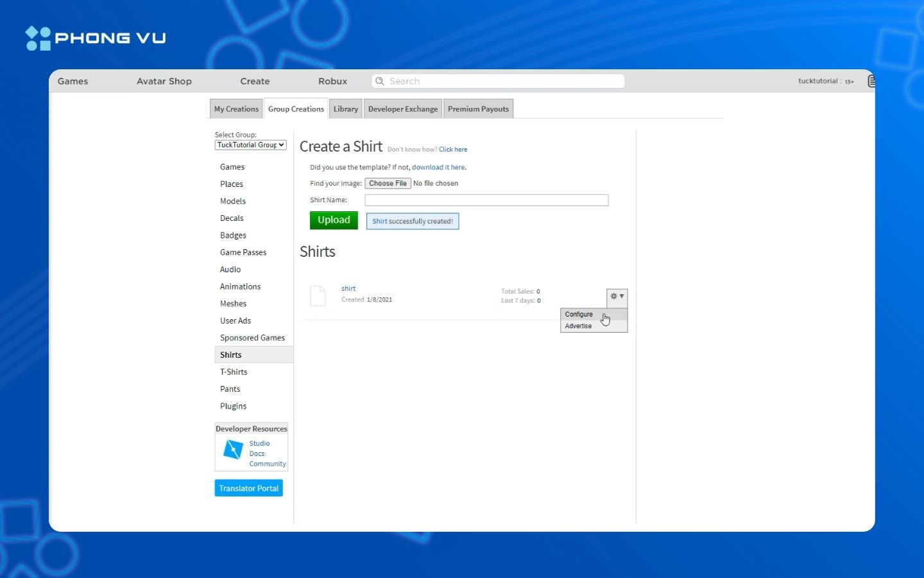Image resolution: width=924 pixels, height=578 pixels.
Task: Select Advertise in the dropdown menu
Action: [578, 326]
